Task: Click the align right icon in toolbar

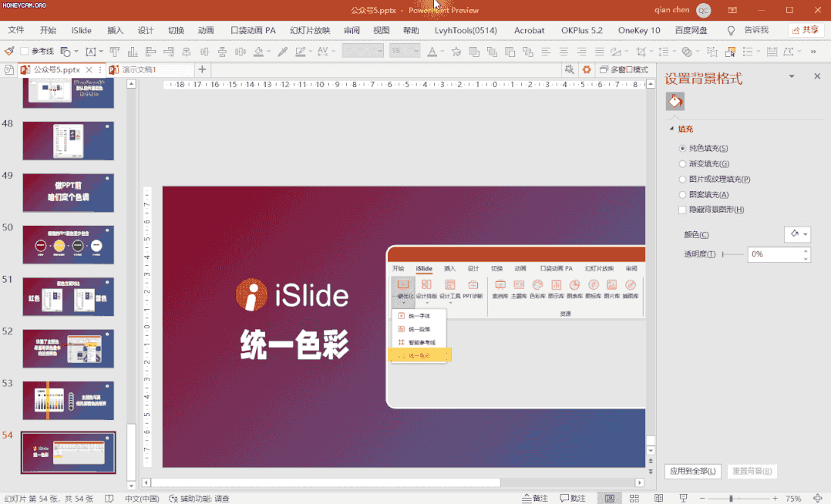Action: pos(169,52)
